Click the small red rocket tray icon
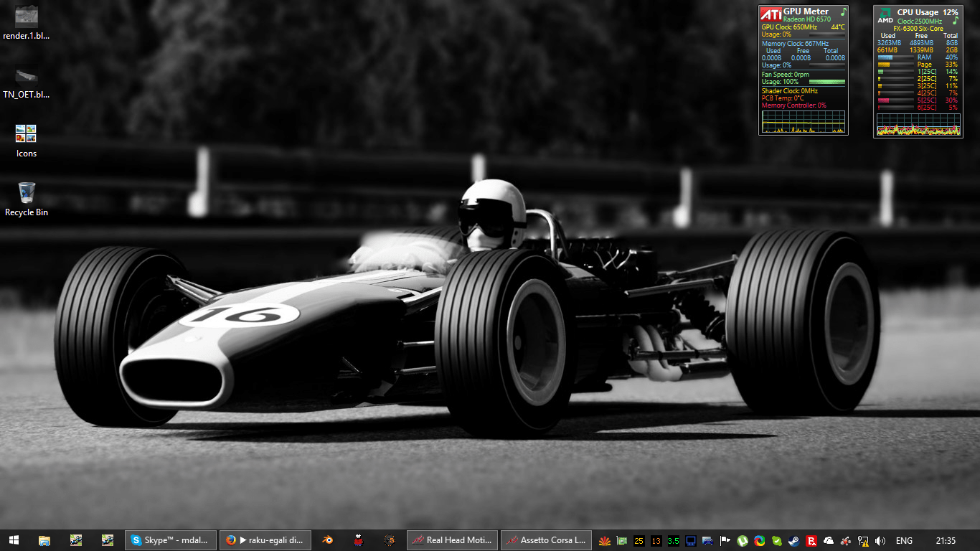This screenshot has width=980, height=551. coord(846,541)
